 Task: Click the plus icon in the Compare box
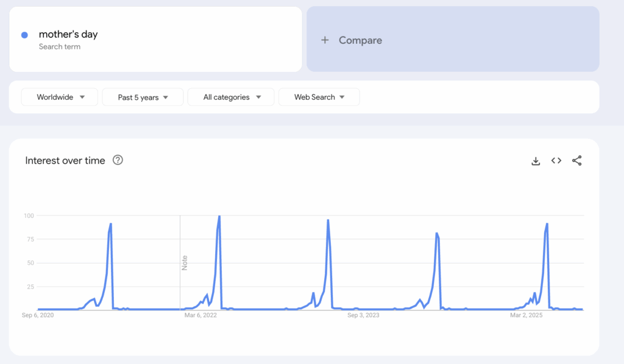click(325, 40)
